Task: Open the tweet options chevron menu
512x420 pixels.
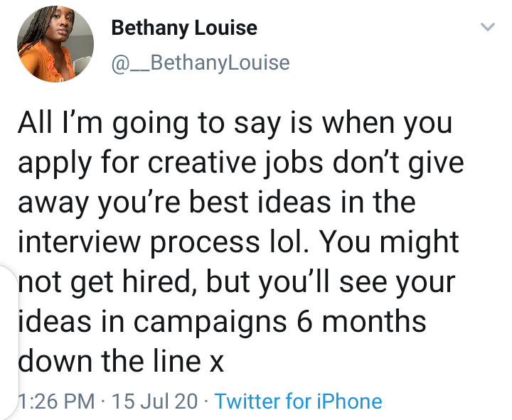Action: [488, 26]
